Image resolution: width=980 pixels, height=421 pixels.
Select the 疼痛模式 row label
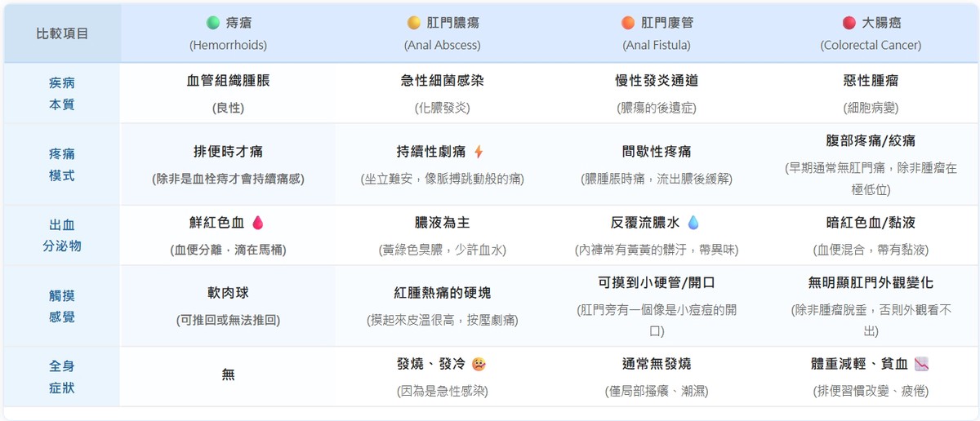[62, 164]
